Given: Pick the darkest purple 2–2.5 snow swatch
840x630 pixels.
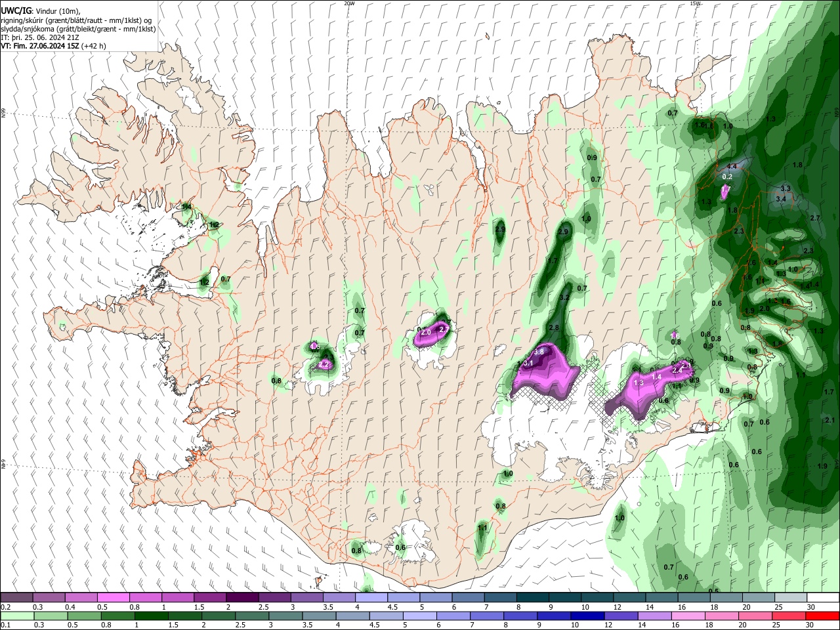Looking at the screenshot, I should click(x=244, y=597).
